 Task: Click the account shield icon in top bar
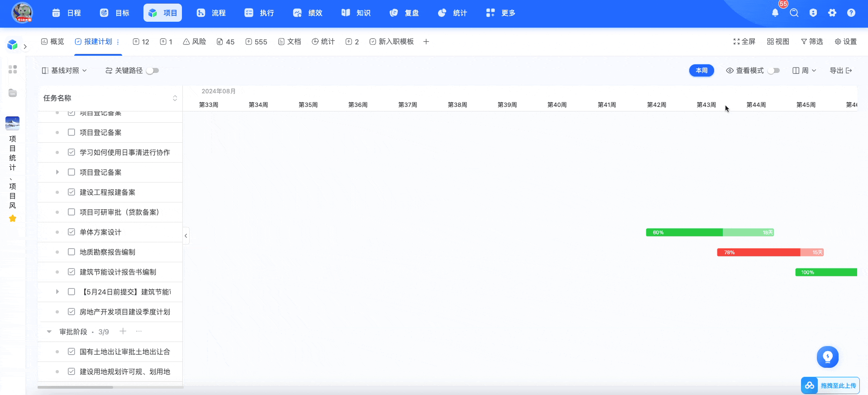[x=813, y=13]
